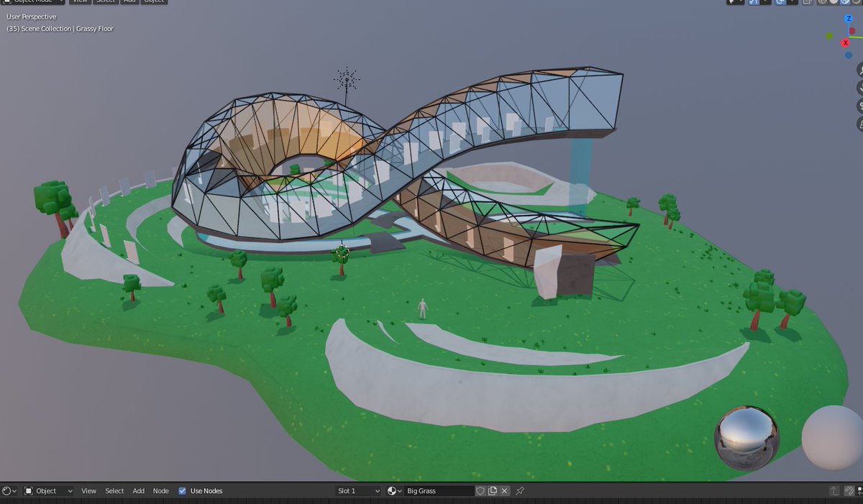Switch perspective/orthographic with grid icon

[x=859, y=124]
